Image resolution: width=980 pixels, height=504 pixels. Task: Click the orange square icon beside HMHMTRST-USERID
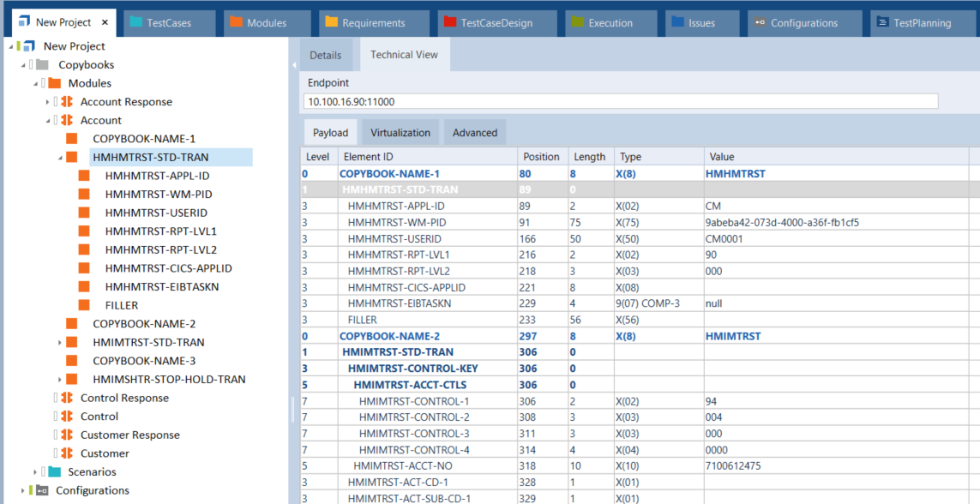coord(84,213)
